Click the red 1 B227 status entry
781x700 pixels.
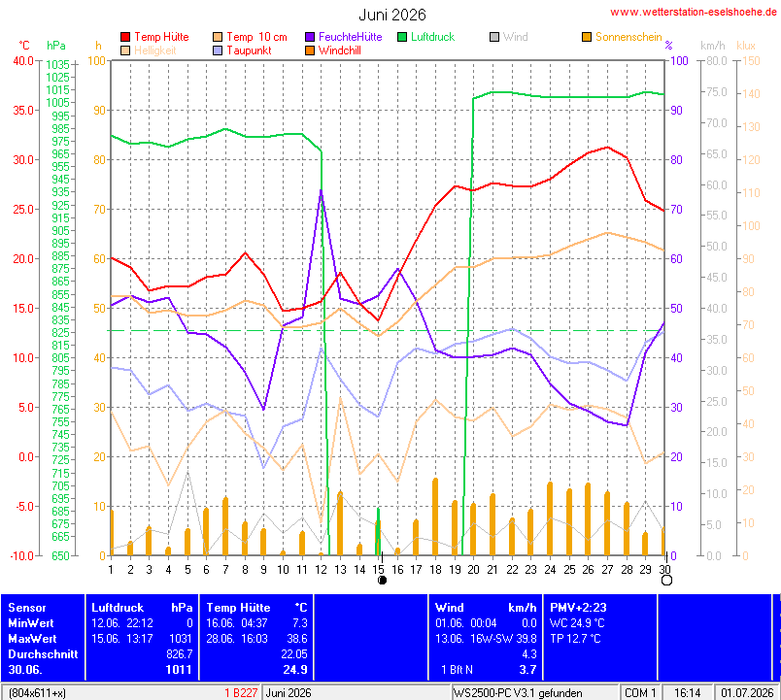pos(241,692)
